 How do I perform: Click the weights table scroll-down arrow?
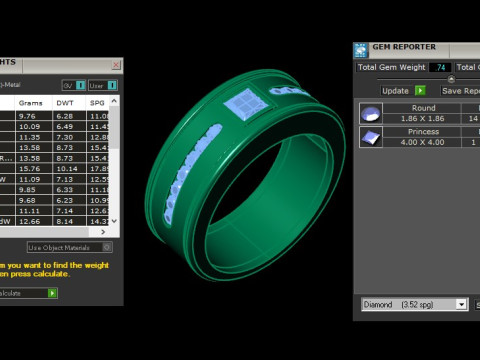click(x=114, y=221)
